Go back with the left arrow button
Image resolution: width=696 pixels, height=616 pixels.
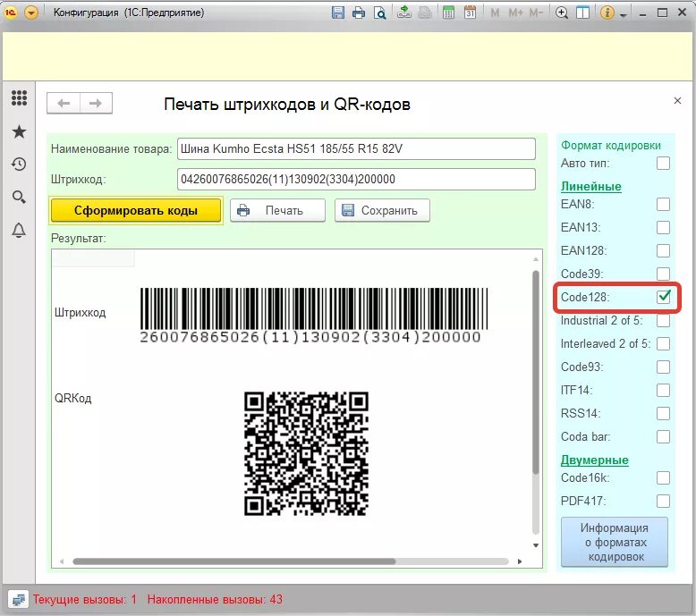64,104
